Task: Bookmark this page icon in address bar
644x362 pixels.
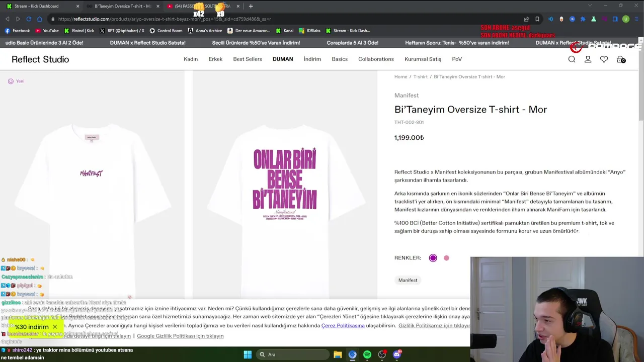Action: click(x=537, y=19)
